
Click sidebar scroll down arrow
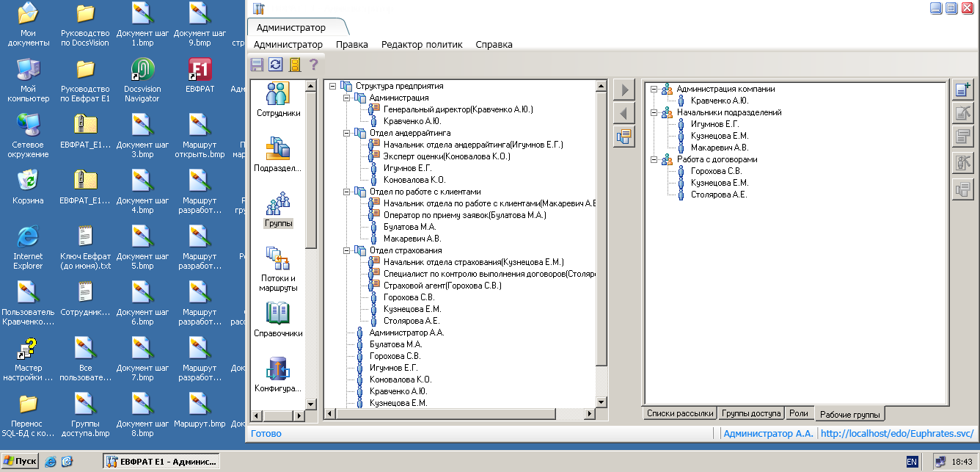(x=310, y=404)
